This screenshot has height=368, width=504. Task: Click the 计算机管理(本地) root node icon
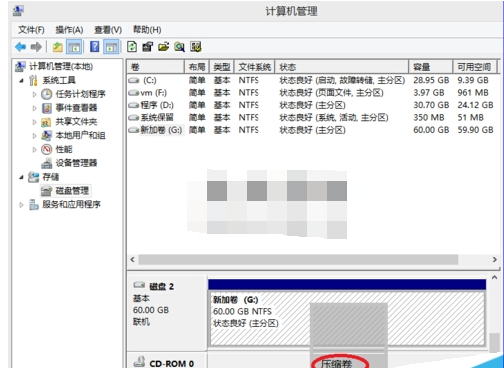[20, 67]
